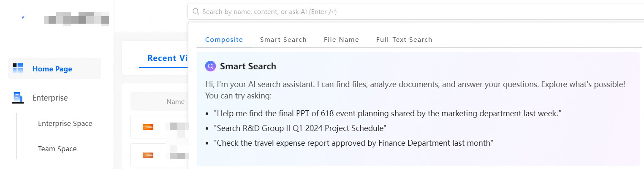Click the magnifier icon in search bar

tap(196, 12)
